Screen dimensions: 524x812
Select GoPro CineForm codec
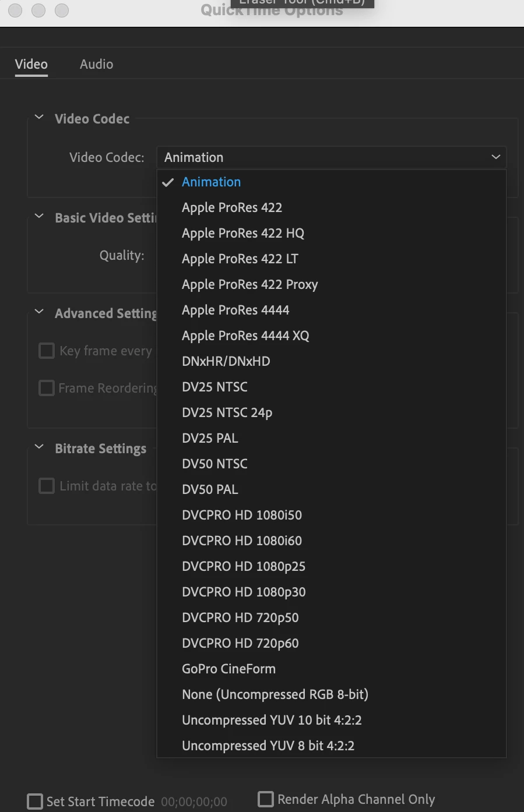click(x=331, y=669)
